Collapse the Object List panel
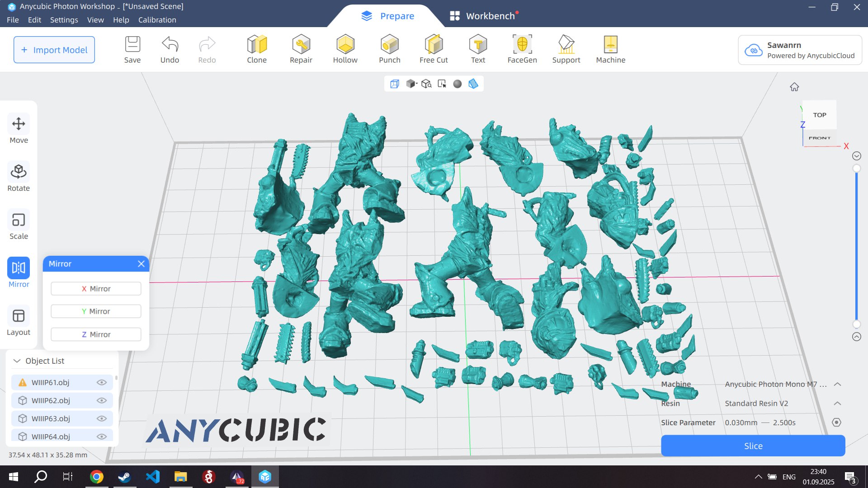This screenshot has height=488, width=868. [17, 361]
